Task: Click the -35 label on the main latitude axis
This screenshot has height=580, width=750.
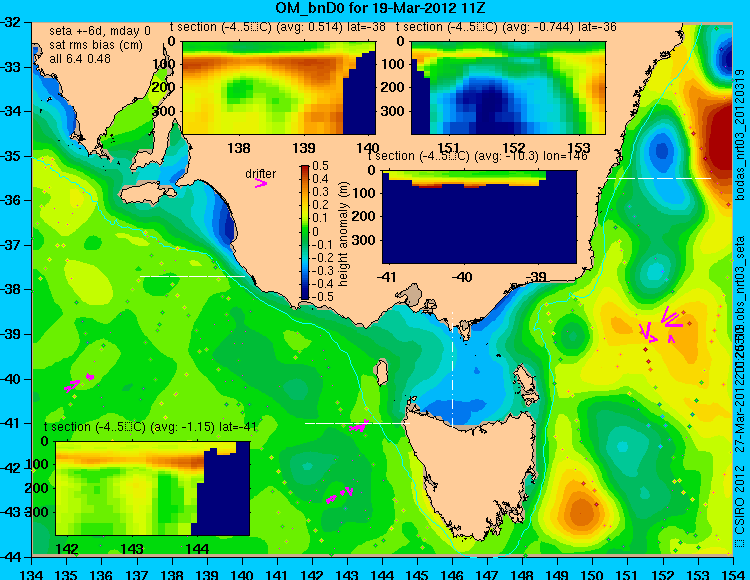Action: [x=11, y=156]
